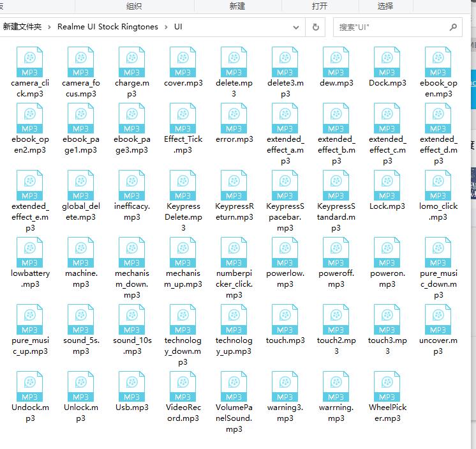Select KeypressDelete.mp3 file icon

(x=182, y=185)
